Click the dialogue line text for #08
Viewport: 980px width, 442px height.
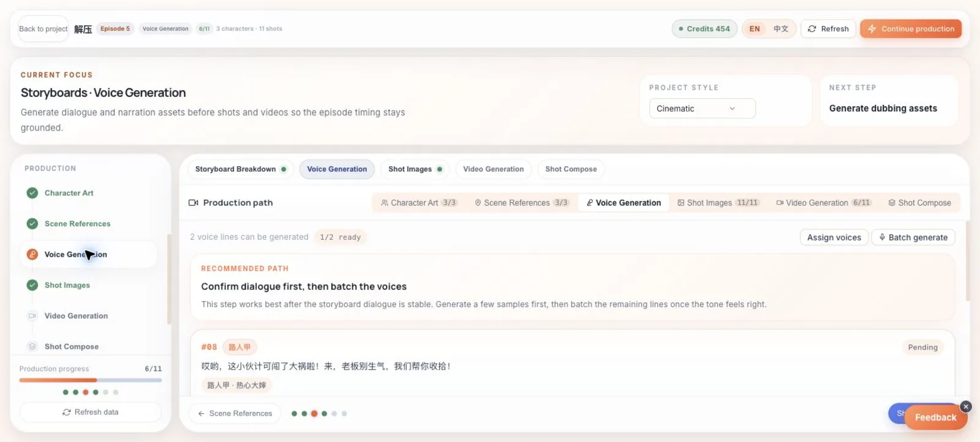[x=326, y=366]
